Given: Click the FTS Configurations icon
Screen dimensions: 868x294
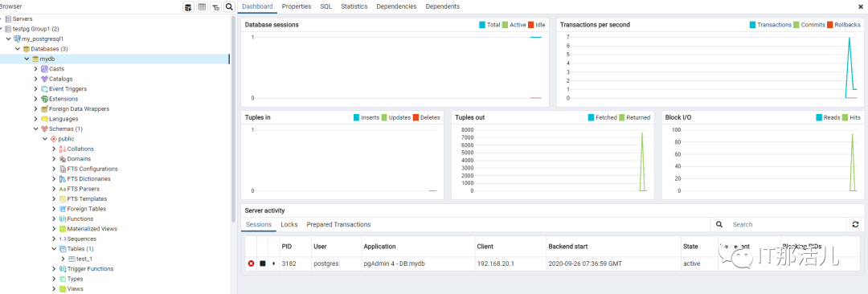Looking at the screenshot, I should [63, 169].
